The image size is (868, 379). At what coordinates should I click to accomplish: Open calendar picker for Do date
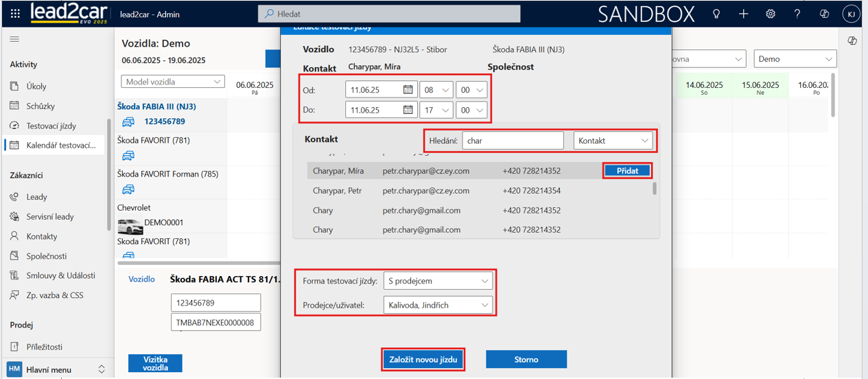408,110
